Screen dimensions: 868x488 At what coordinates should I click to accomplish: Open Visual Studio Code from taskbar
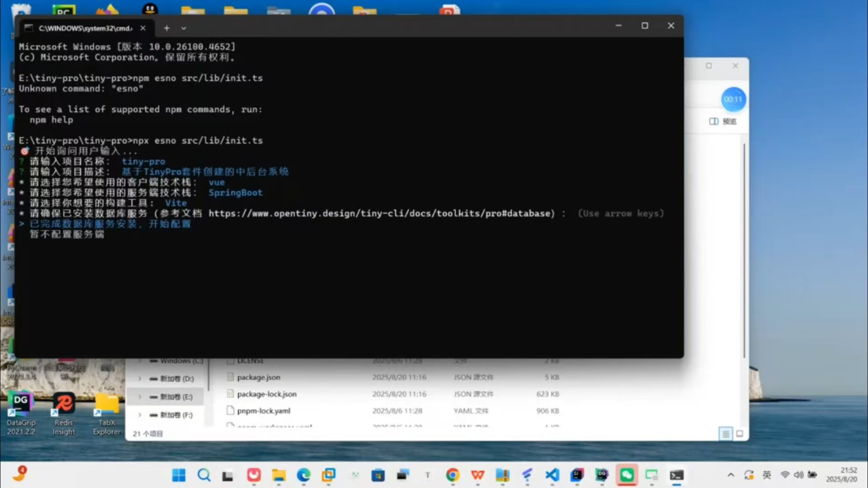(x=552, y=475)
